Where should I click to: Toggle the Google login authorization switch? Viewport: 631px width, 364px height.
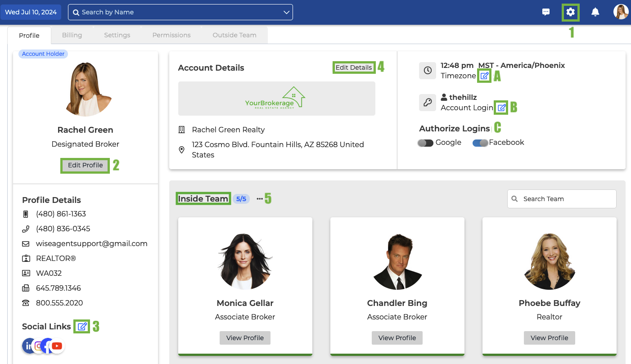click(425, 143)
